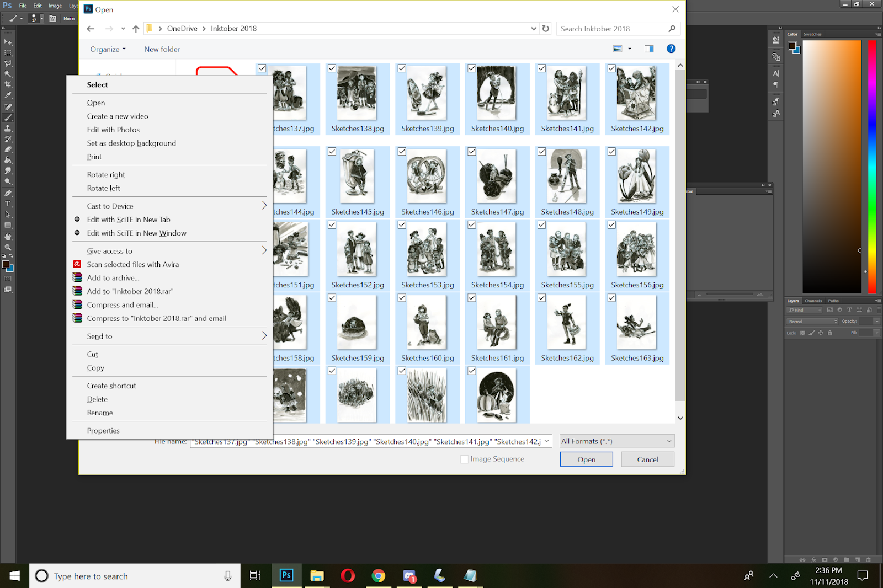The image size is (883, 588).
Task: Select the Crop tool
Action: tap(8, 85)
